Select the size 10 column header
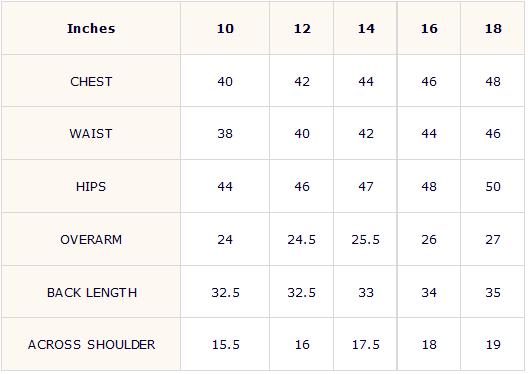Screen dimensions: 528x374 coord(225,29)
